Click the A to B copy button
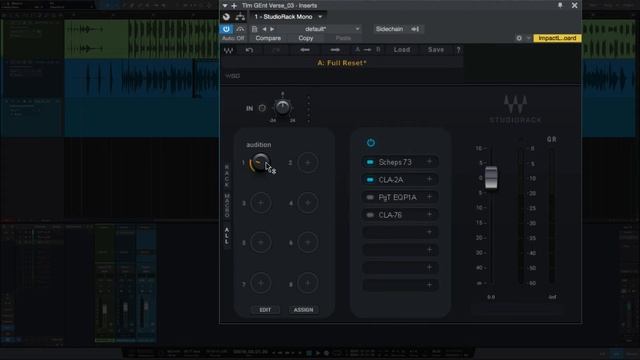Screen dimensions: 640x360 [x=368, y=50]
